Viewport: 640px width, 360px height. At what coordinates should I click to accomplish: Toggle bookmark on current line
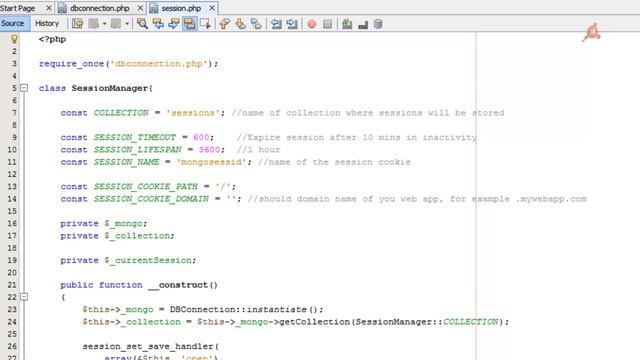[256, 24]
